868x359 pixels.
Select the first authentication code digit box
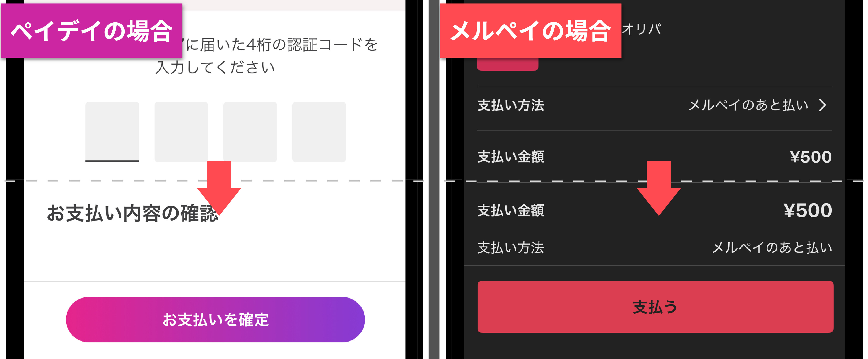click(x=112, y=131)
